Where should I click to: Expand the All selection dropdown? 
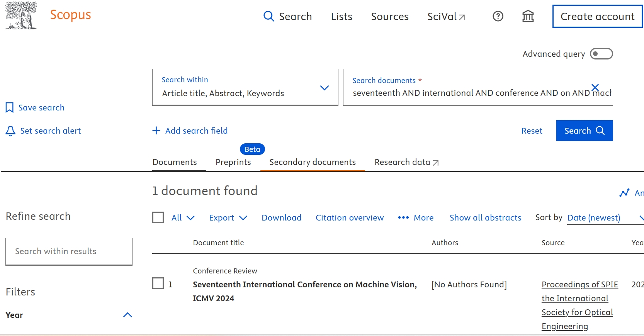(183, 218)
